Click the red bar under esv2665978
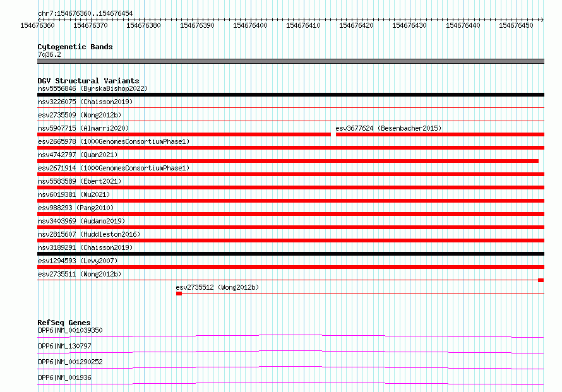The image size is (562, 392). click(290, 148)
